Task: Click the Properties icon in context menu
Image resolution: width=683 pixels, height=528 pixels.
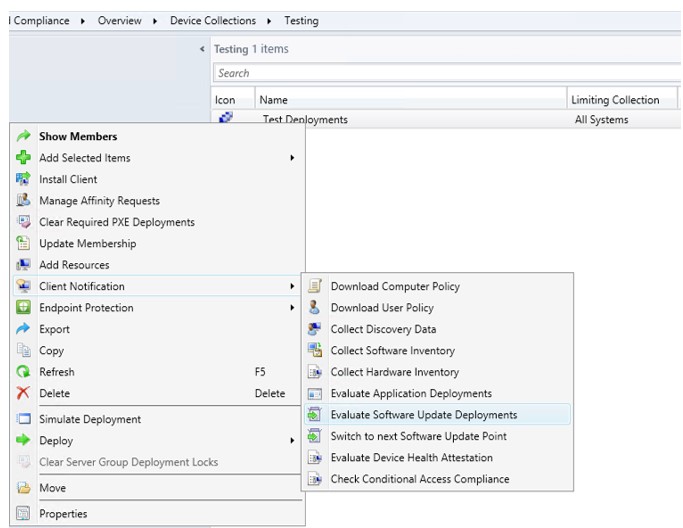Action: pyautogui.click(x=24, y=514)
